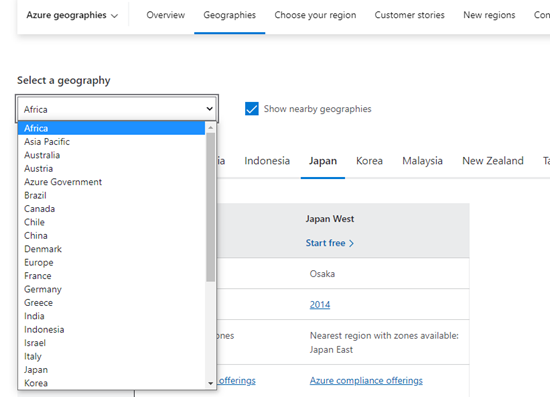Open the 2014 launch year link
The width and height of the screenshot is (550, 397).
click(320, 304)
